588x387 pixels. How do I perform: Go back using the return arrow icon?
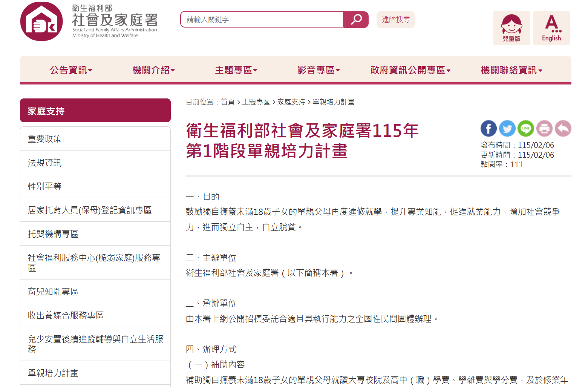pos(563,129)
